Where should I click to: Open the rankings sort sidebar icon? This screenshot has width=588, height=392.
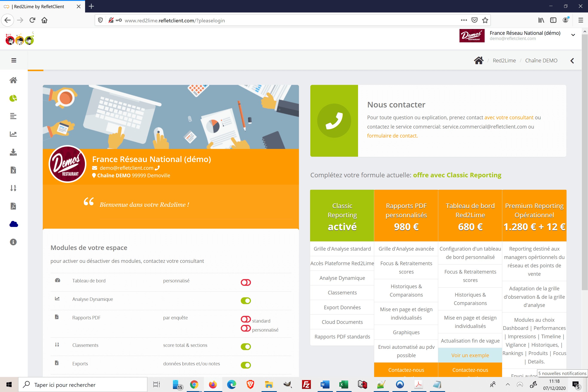coord(13,188)
